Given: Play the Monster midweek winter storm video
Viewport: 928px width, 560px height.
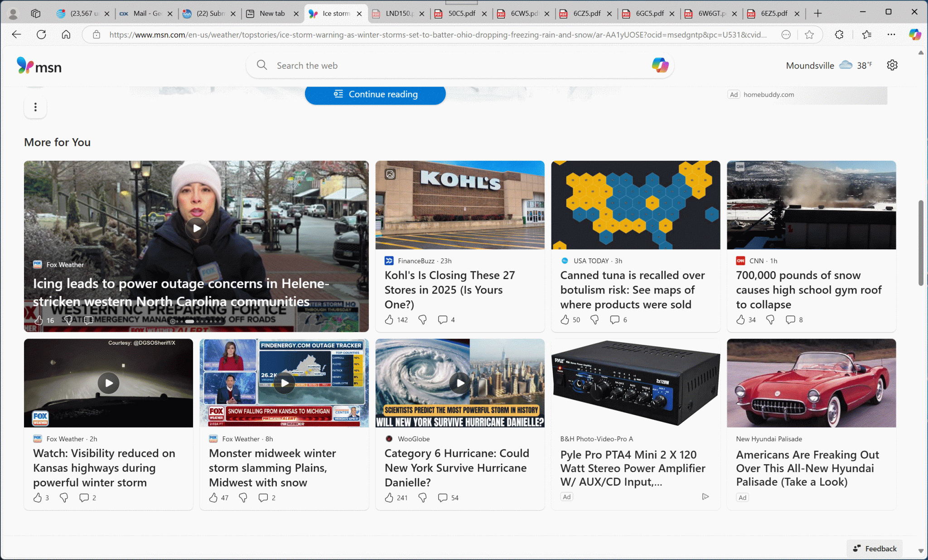Looking at the screenshot, I should click(285, 383).
